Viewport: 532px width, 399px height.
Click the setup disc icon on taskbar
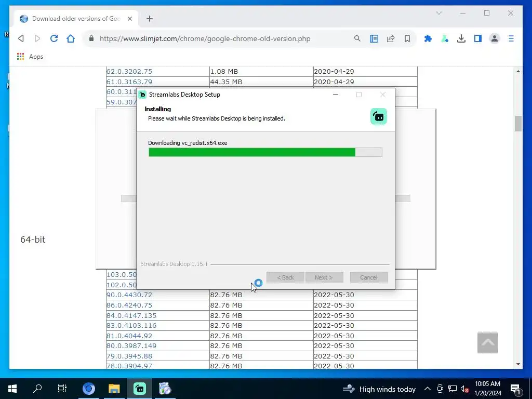coord(165,389)
